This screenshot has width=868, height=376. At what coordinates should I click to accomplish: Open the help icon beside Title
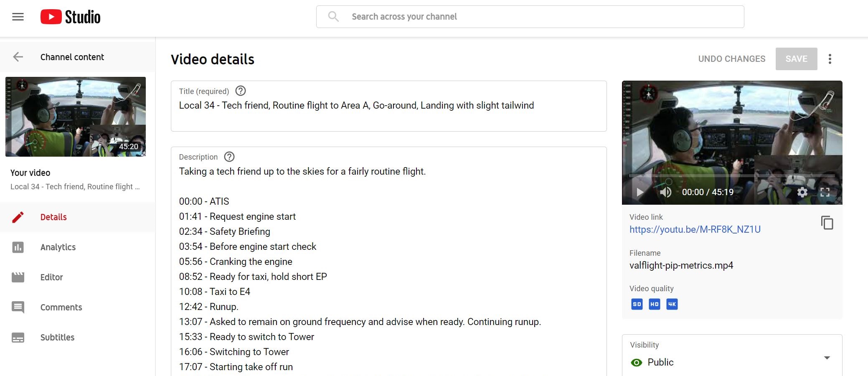(x=241, y=91)
